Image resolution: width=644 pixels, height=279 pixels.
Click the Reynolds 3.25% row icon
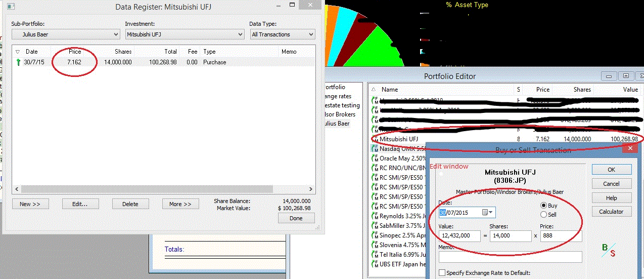tap(375, 216)
